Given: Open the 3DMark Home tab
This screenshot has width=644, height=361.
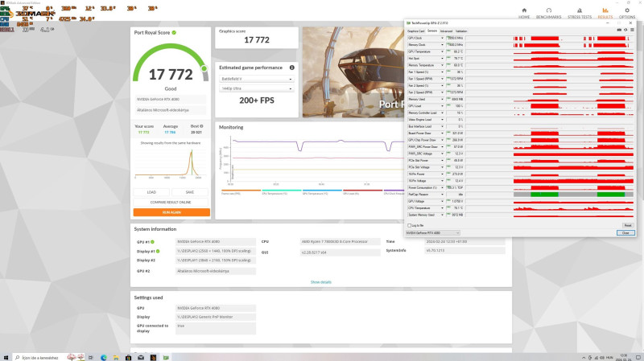Looking at the screenshot, I should pos(524,13).
